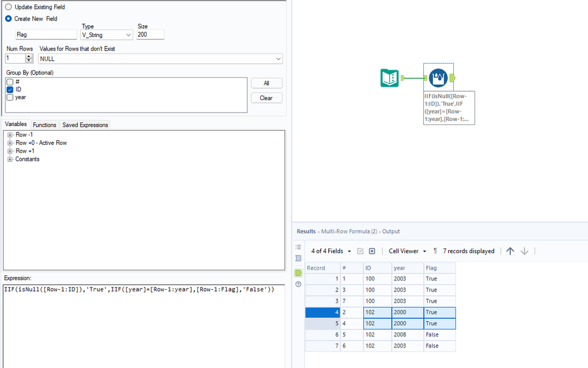Click the green output anchor in Results sidebar

[298, 273]
